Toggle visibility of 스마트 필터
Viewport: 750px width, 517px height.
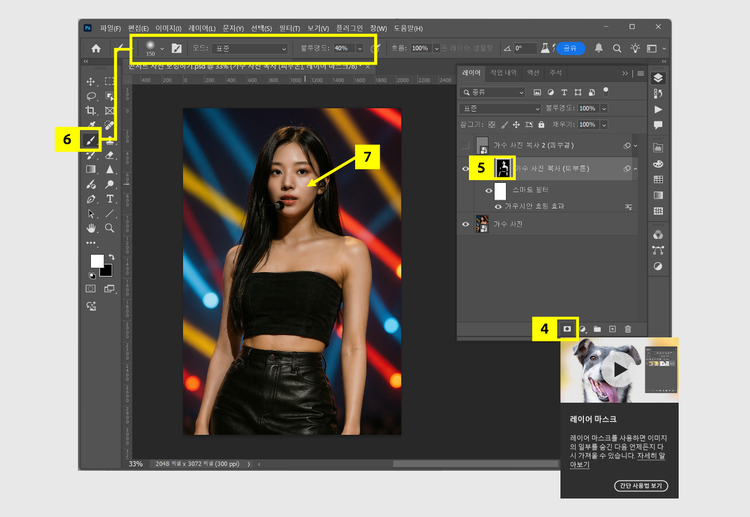(489, 190)
